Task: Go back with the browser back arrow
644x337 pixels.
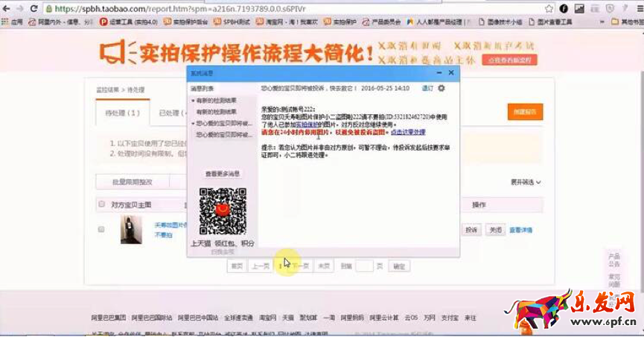Action: pyautogui.click(x=6, y=8)
